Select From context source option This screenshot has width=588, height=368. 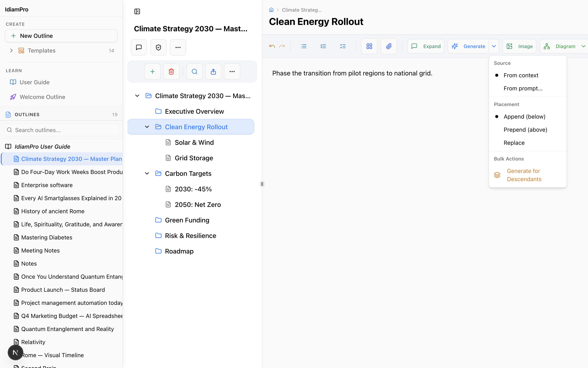528,75
